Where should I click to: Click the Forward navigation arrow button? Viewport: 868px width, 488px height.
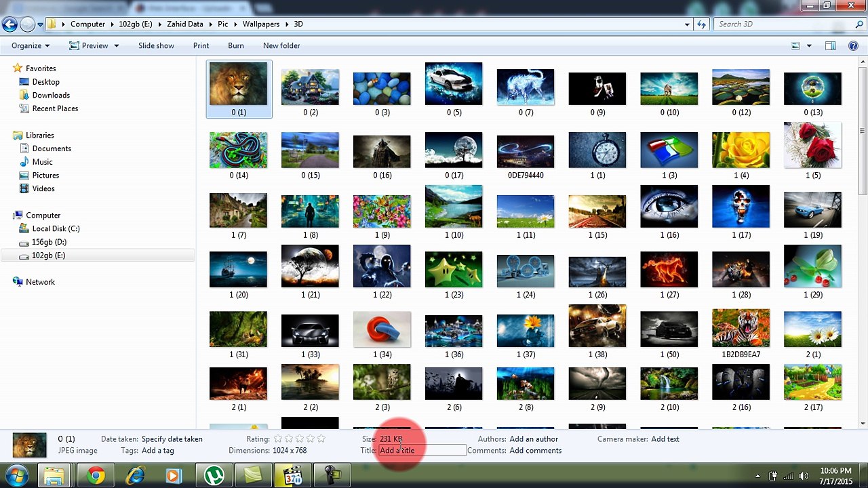[27, 24]
